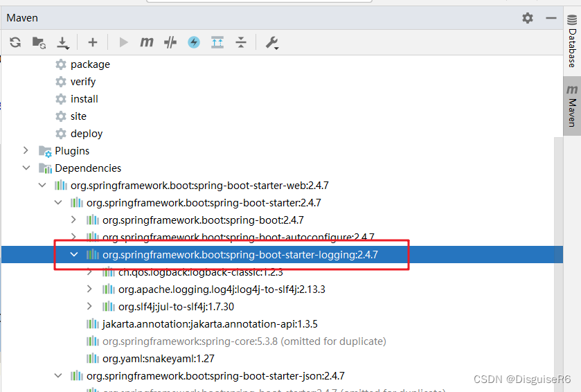
Task: Click library icon of snakeyaml
Action: click(93, 358)
